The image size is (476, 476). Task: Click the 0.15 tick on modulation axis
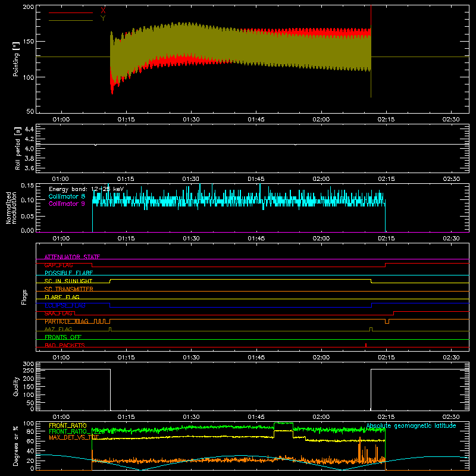(27, 186)
